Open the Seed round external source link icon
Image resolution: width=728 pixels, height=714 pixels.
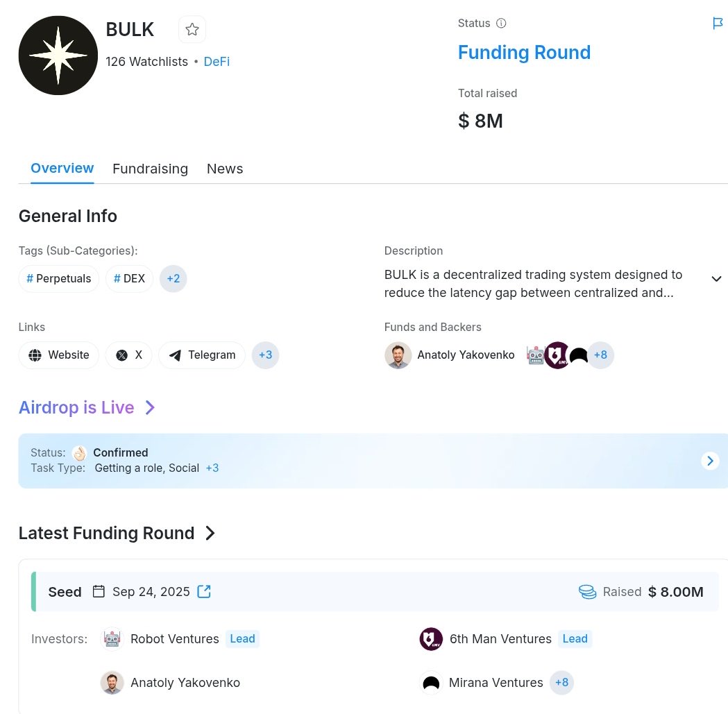tap(204, 591)
